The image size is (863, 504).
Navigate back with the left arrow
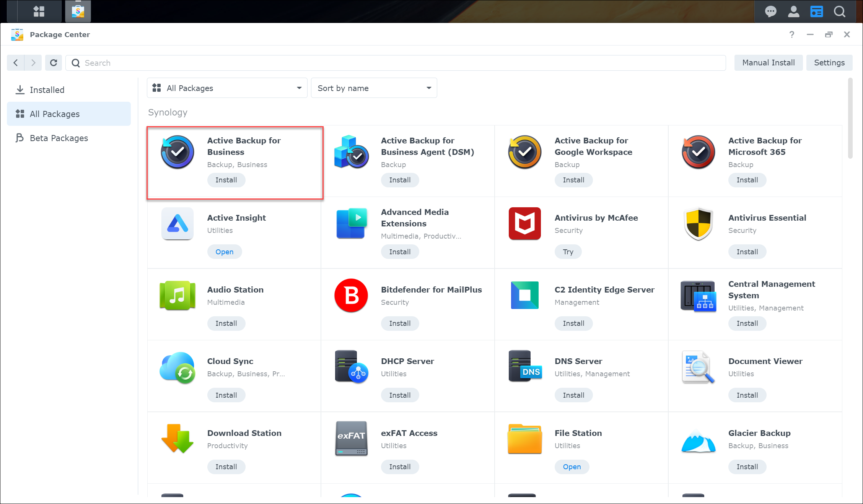point(16,63)
